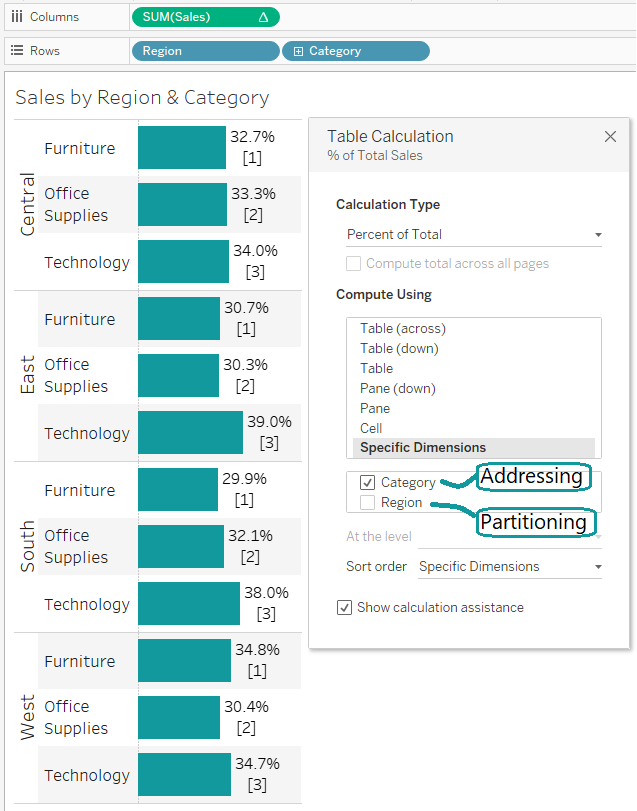Click the Rows shelf icon
This screenshot has width=637, height=811.
[x=16, y=50]
